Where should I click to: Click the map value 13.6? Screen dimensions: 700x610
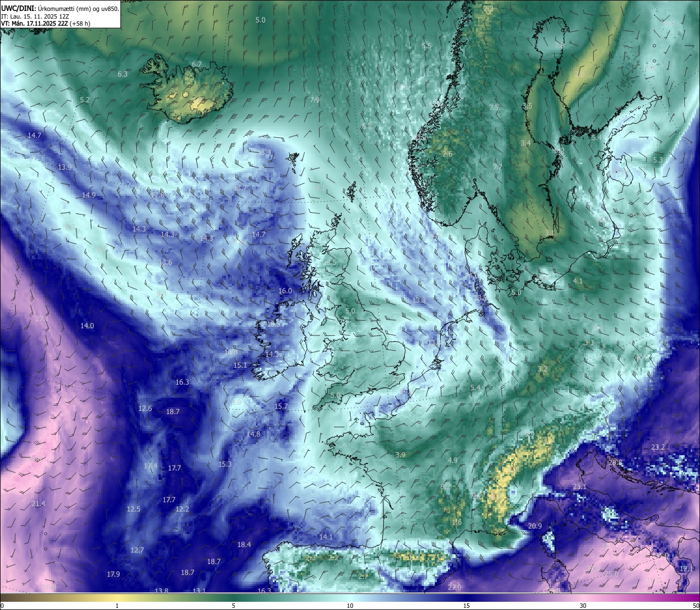[165, 262]
